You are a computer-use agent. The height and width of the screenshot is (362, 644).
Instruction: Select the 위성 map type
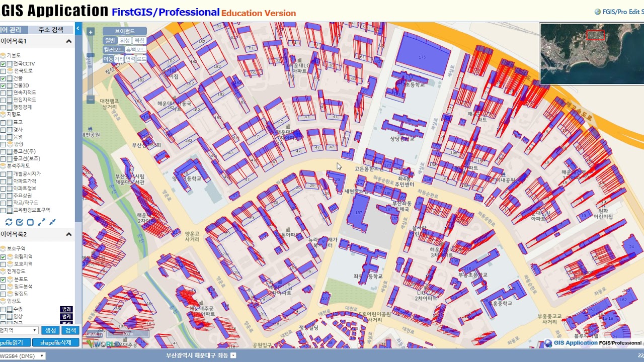point(125,40)
